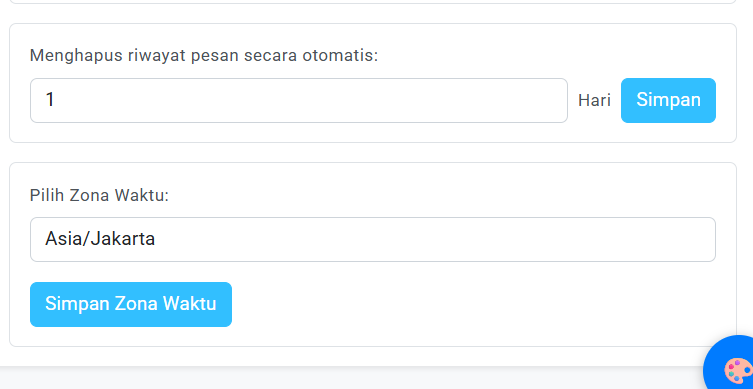This screenshot has height=389, width=753.
Task: Click the Simpan button next to Hari
Action: click(x=668, y=100)
